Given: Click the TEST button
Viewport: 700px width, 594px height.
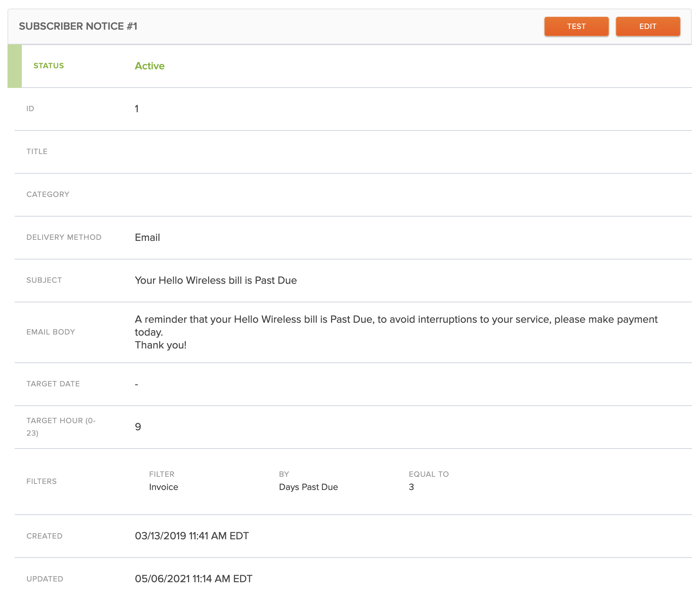Looking at the screenshot, I should [x=576, y=26].
